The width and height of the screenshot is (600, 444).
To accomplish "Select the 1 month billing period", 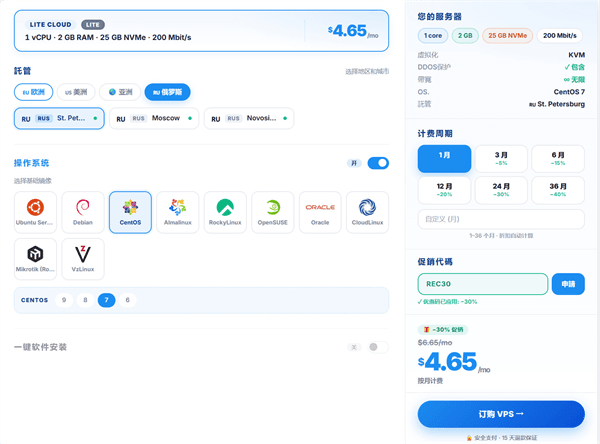I will click(x=444, y=159).
